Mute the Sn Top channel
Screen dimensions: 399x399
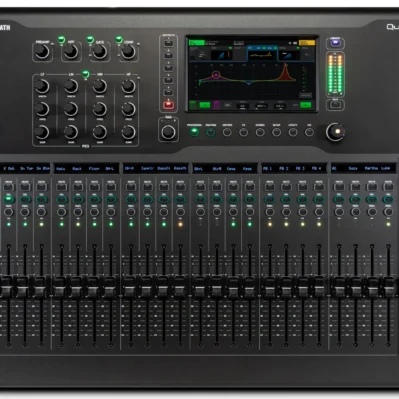click(x=25, y=186)
